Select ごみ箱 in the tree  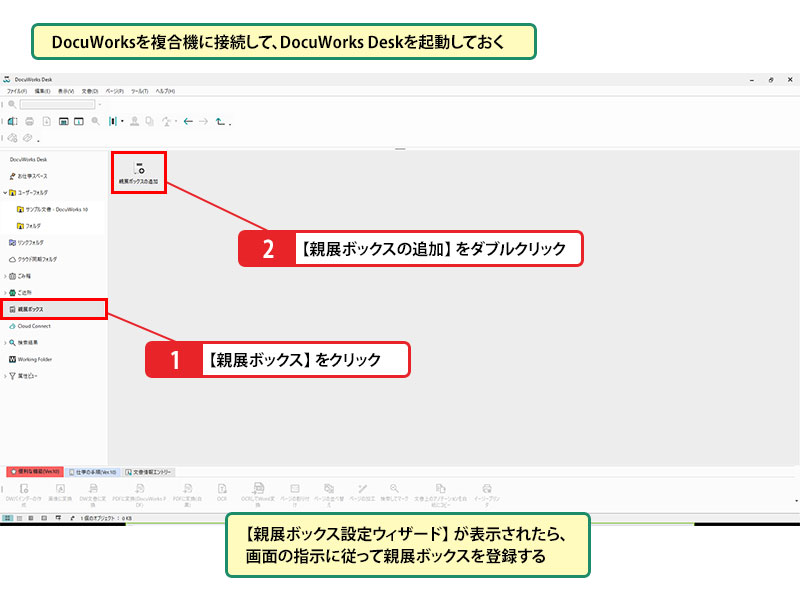pyautogui.click(x=20, y=276)
